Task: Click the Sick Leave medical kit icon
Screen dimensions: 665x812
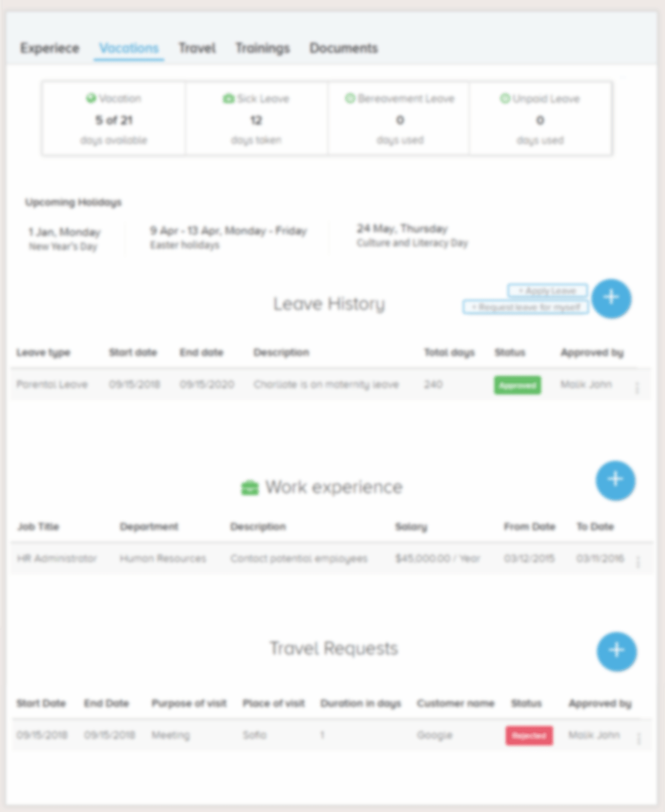Action: tap(228, 99)
